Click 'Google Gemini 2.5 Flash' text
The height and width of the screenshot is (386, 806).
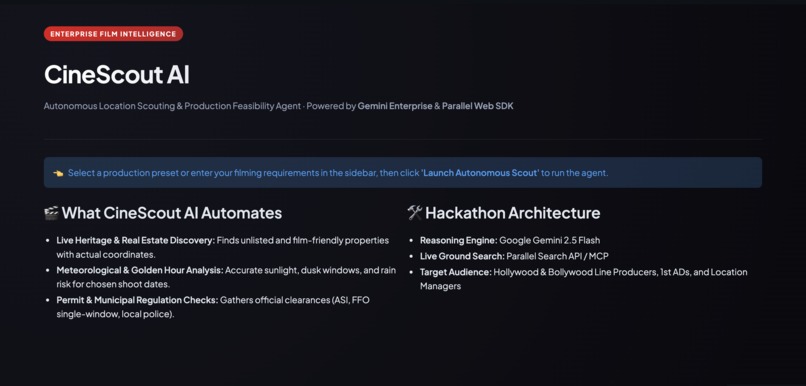click(549, 240)
